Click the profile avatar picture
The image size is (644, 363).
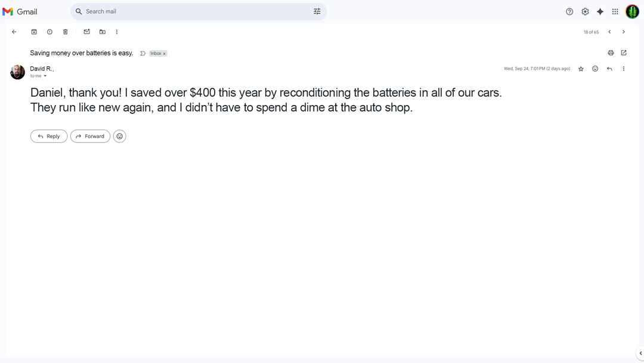pyautogui.click(x=632, y=11)
